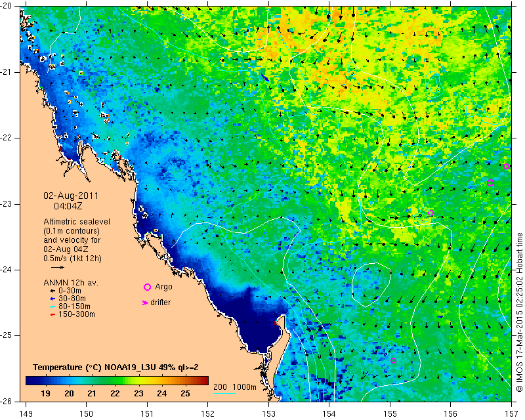This screenshot has height=420, width=525.
Task: Click the '0.5m/s (1kt 12h)' text
Action: click(72, 259)
